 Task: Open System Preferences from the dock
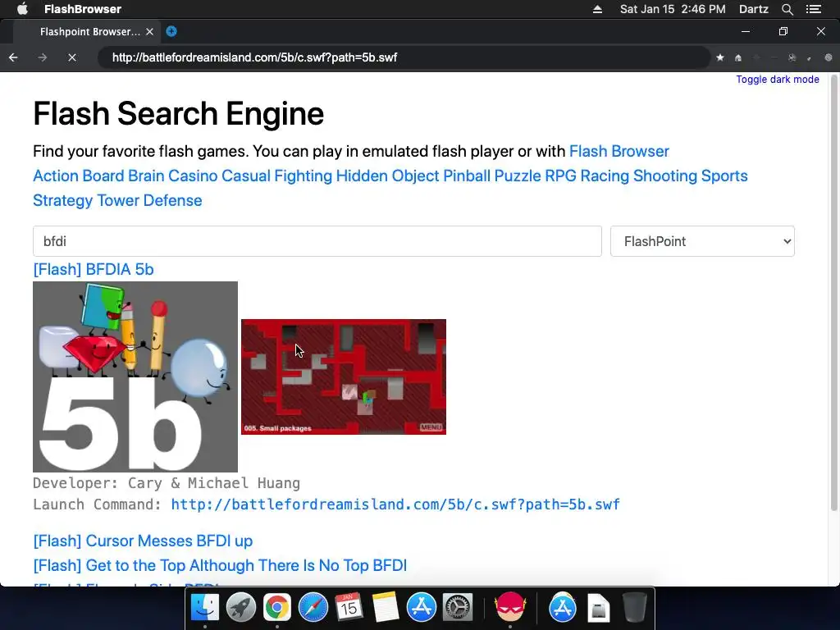pos(458,608)
